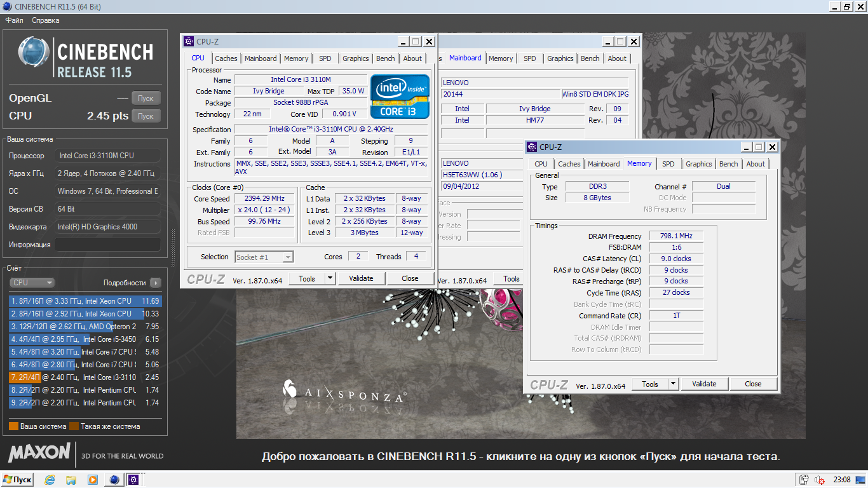Click Validate in the Memory tab window

[704, 384]
